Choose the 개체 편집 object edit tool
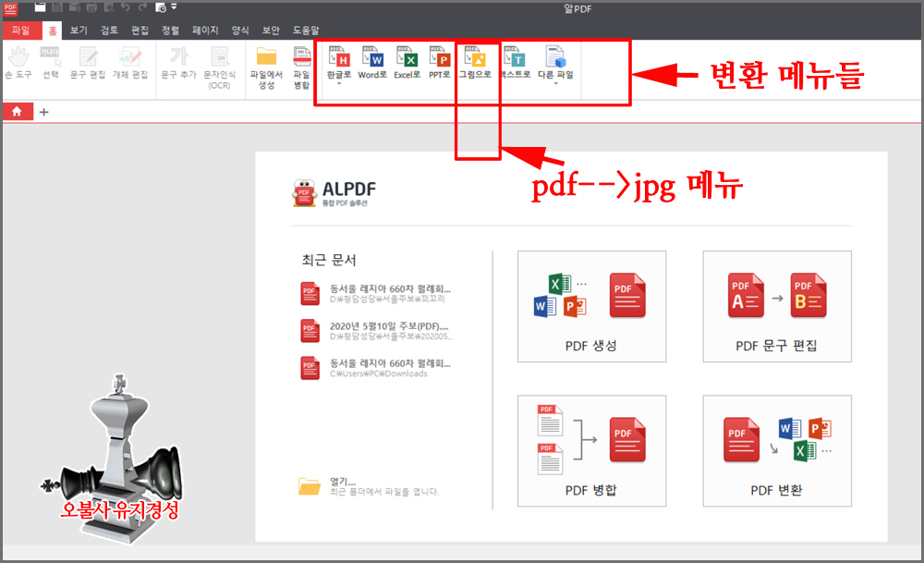 click(130, 63)
